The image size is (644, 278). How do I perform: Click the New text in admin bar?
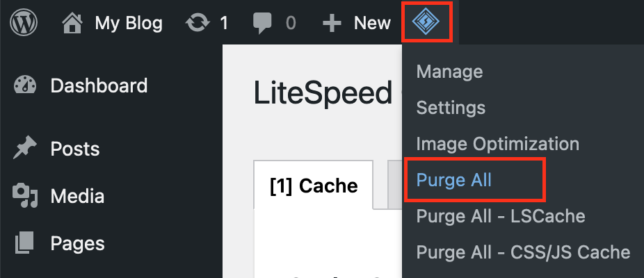pyautogui.click(x=372, y=24)
